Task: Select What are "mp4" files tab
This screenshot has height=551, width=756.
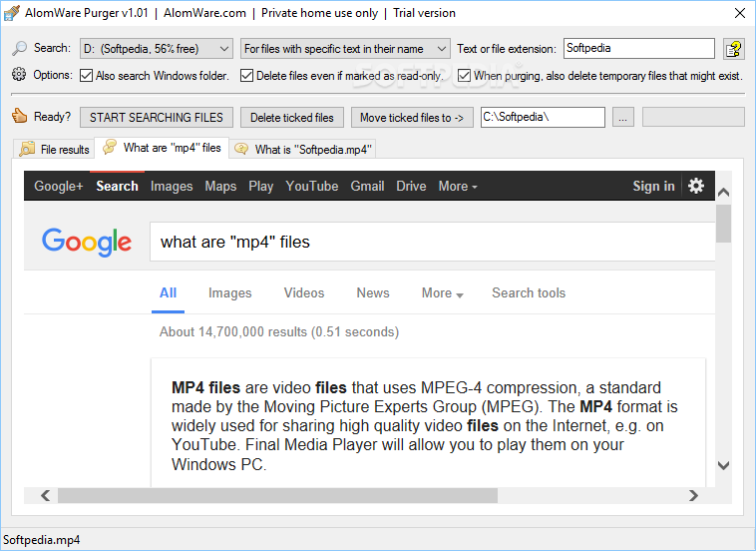Action: [162, 148]
